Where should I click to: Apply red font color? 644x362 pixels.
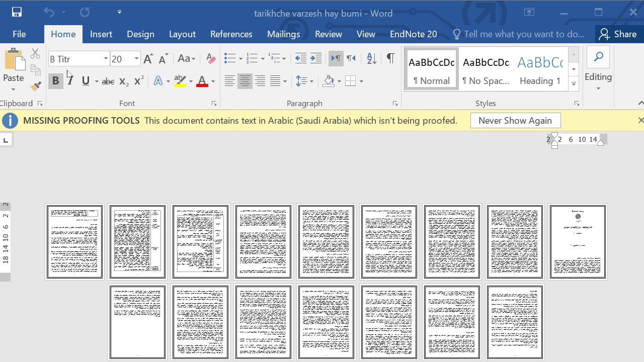click(202, 81)
